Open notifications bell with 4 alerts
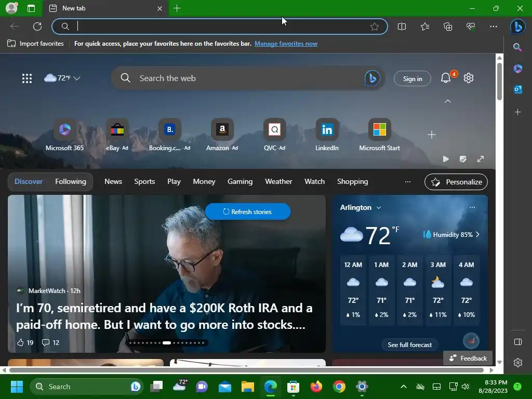This screenshot has height=399, width=532. click(446, 78)
